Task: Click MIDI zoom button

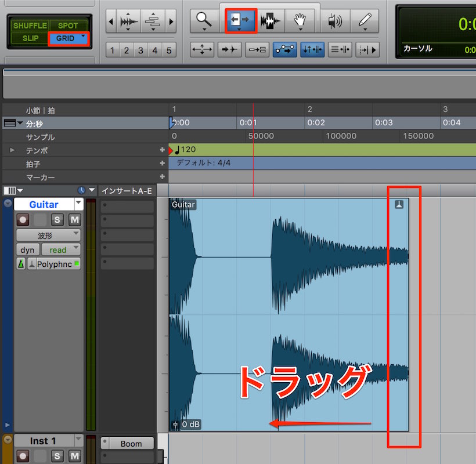Action: pyautogui.click(x=153, y=21)
